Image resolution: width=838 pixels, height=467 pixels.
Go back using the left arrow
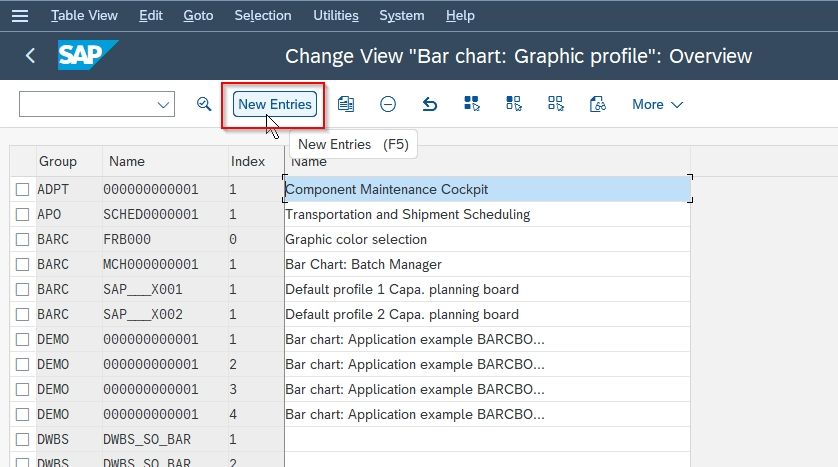click(30, 56)
